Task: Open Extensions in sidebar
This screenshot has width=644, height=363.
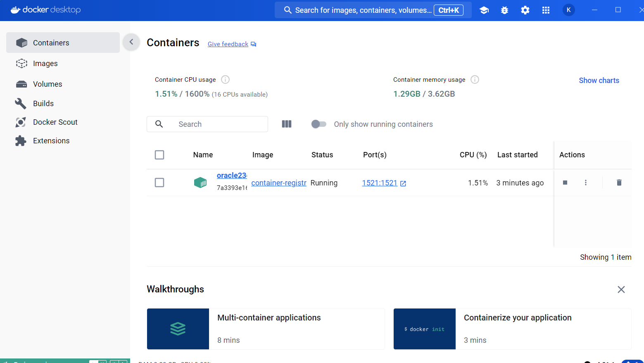Action: coord(63,141)
